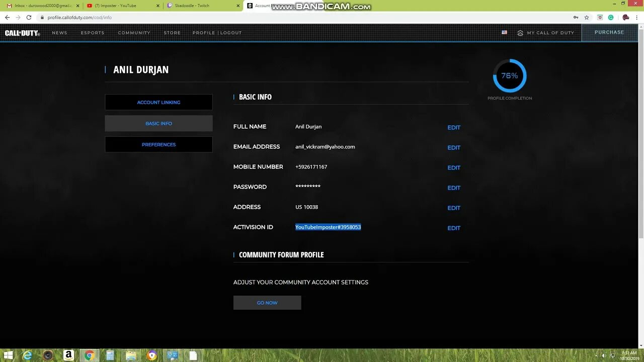Edit the Email Address
The width and height of the screenshot is (644, 362).
pos(454,148)
